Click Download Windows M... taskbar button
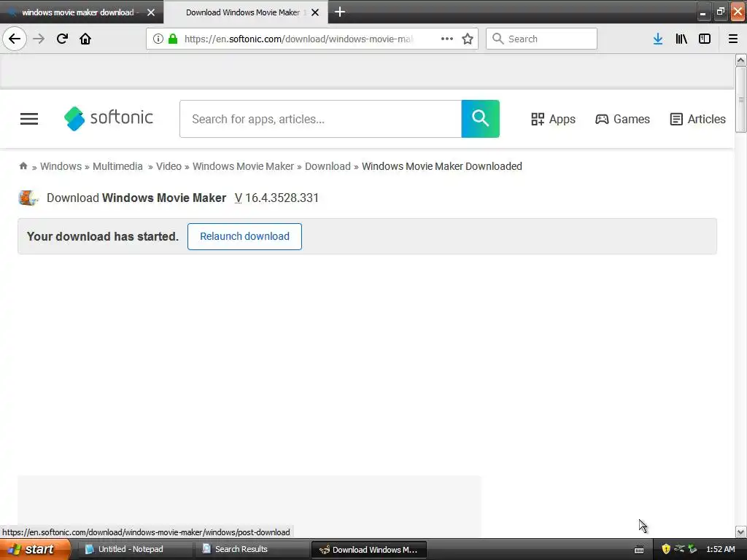Screen dimensions: 747x560 point(368,550)
